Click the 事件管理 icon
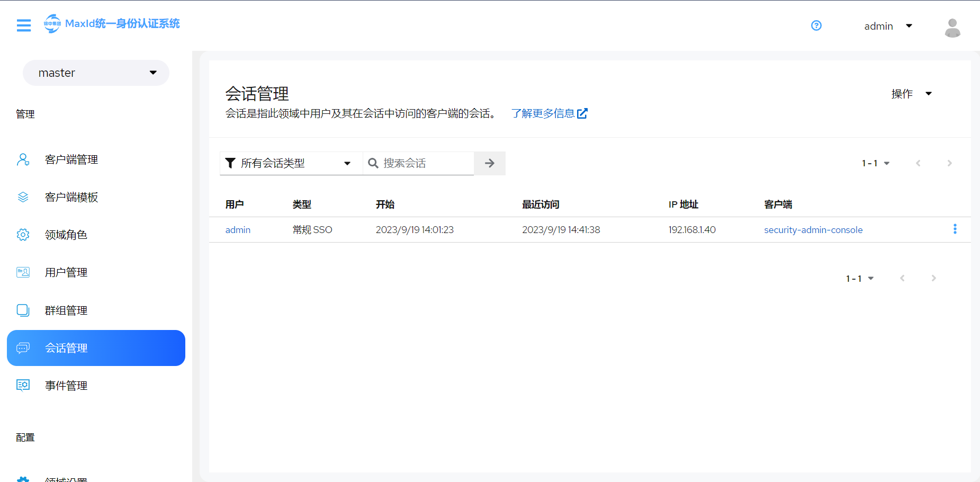 pos(23,386)
